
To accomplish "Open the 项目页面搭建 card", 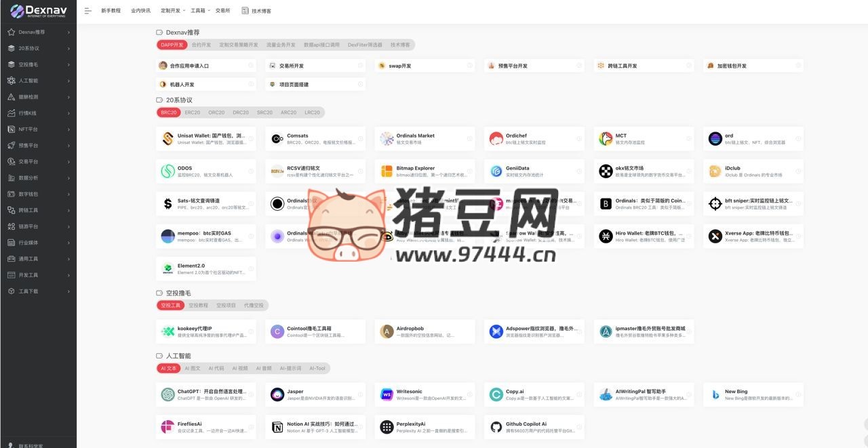I will pos(315,85).
